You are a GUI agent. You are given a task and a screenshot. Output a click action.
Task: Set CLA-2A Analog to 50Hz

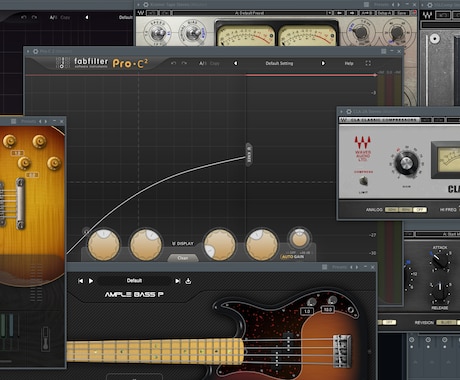(x=391, y=210)
